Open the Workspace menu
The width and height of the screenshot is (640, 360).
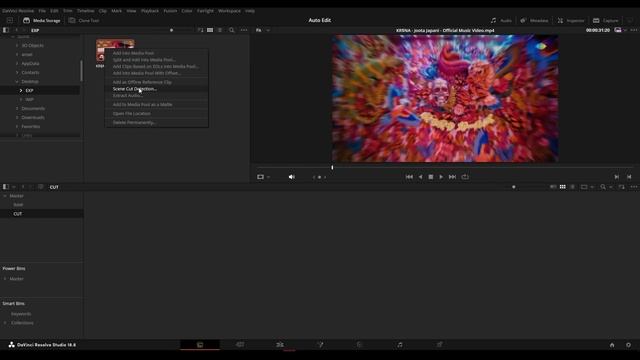coord(229,11)
